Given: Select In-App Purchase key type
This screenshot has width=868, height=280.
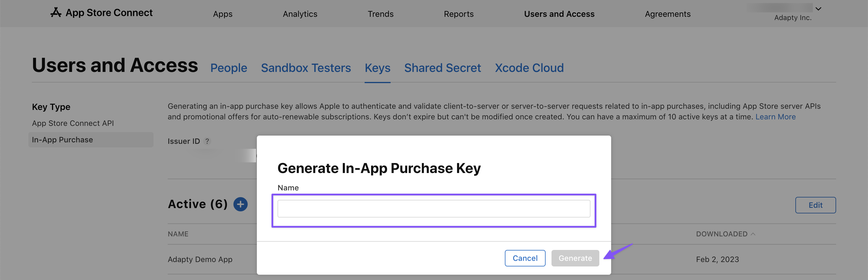Looking at the screenshot, I should (62, 140).
